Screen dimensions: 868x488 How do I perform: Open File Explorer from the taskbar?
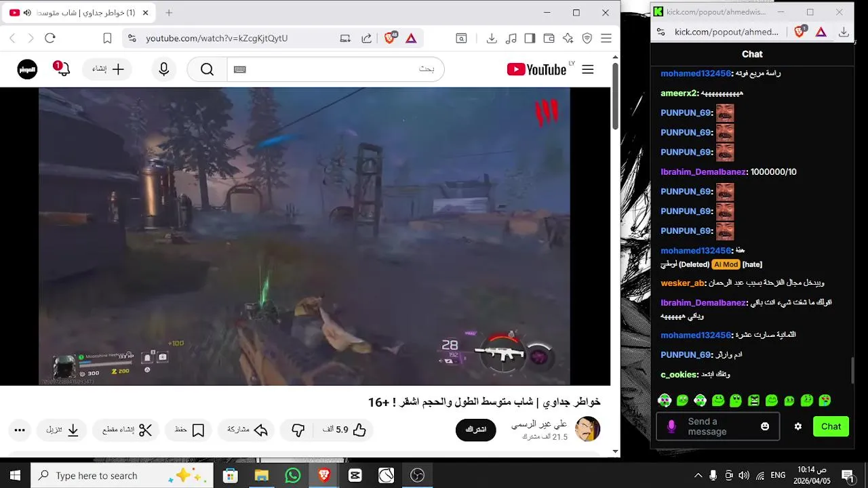tap(262, 475)
